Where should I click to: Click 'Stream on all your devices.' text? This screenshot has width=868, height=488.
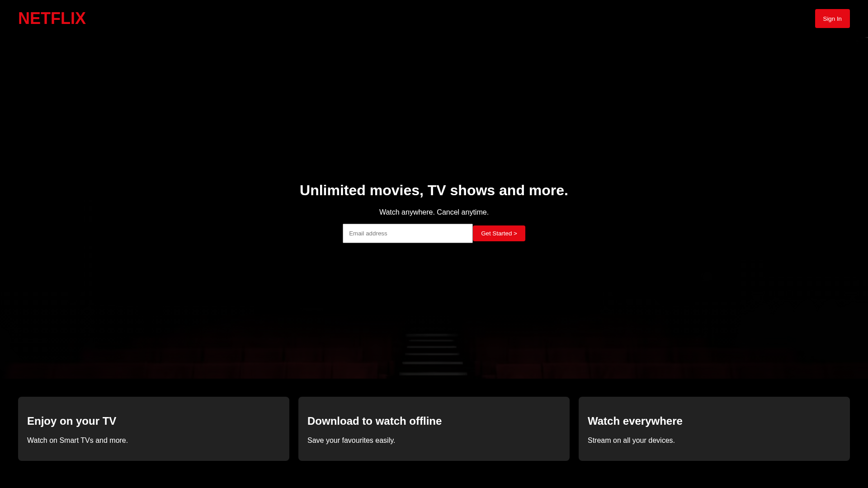(631, 440)
